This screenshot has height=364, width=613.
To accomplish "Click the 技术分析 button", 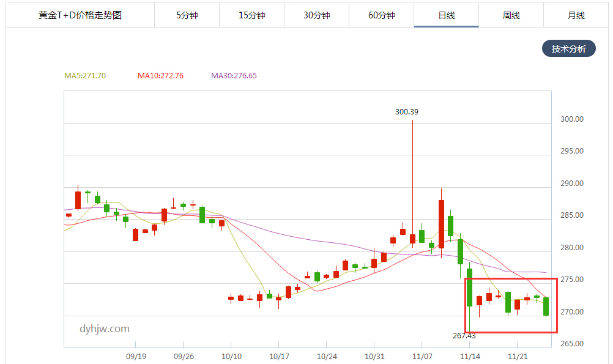I will (569, 48).
